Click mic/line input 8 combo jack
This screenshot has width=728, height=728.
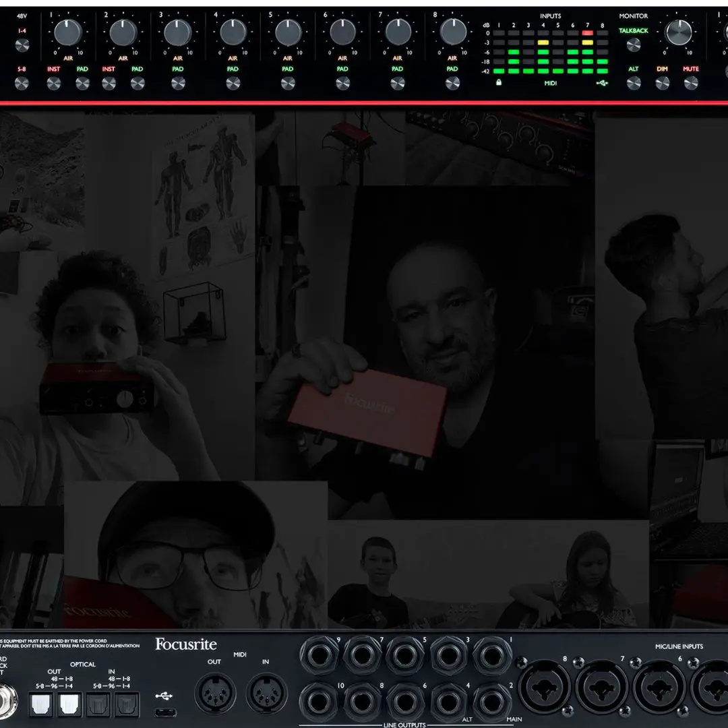click(544, 687)
